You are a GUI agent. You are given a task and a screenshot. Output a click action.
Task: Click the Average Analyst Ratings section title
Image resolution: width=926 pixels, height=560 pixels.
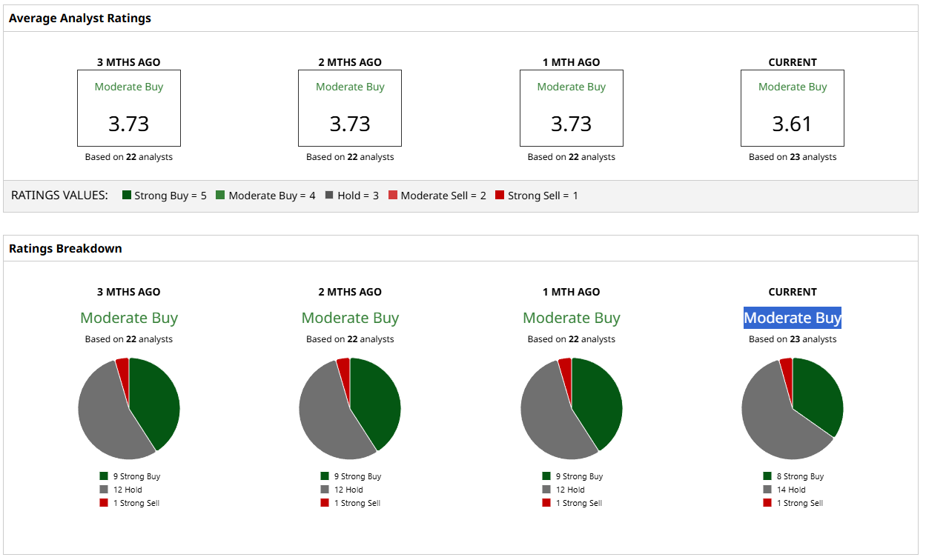click(x=80, y=19)
